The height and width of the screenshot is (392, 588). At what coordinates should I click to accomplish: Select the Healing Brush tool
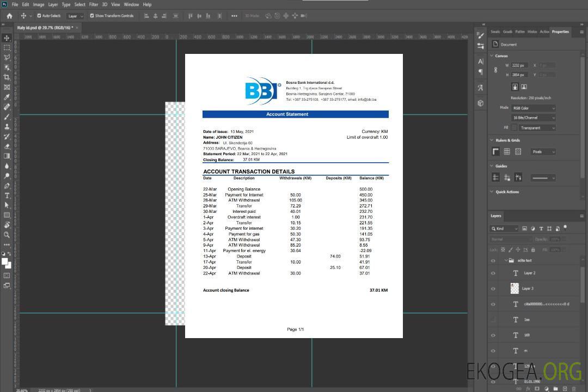coord(7,107)
